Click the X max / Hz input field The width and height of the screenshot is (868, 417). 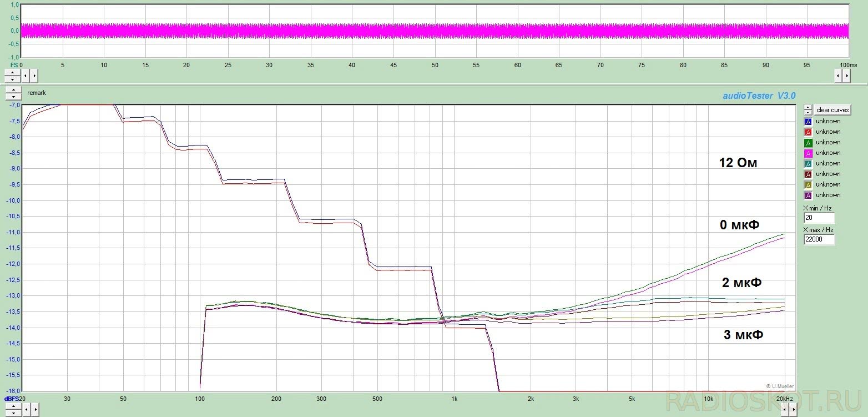[x=819, y=240]
